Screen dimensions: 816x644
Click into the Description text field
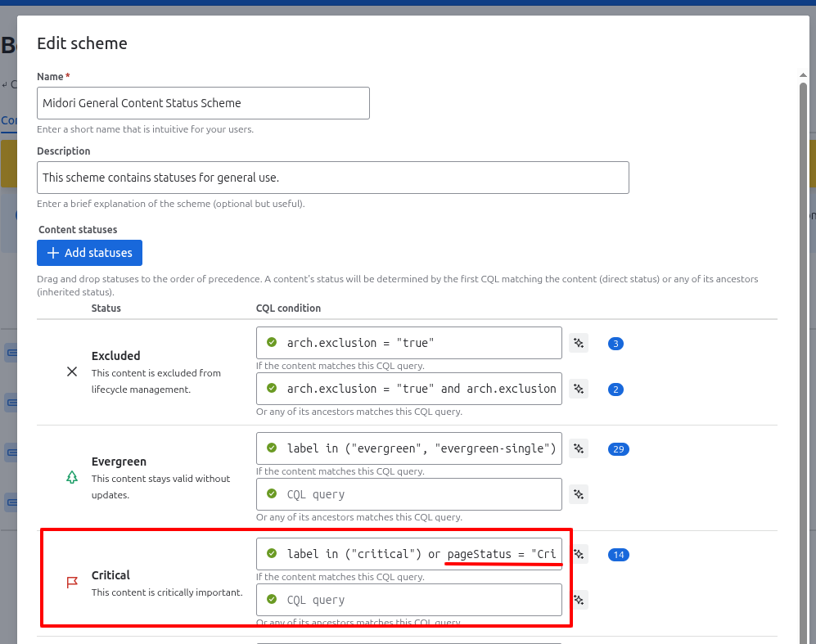click(333, 178)
